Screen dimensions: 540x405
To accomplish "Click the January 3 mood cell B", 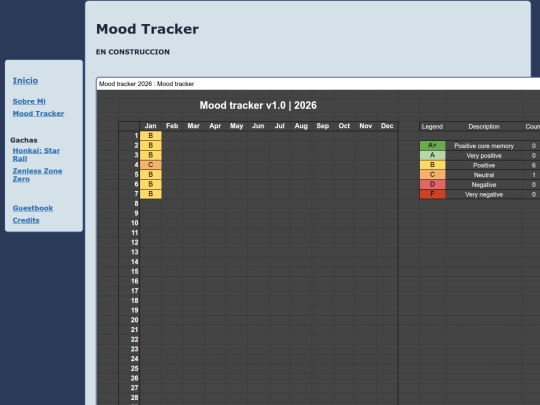I will tap(150, 155).
